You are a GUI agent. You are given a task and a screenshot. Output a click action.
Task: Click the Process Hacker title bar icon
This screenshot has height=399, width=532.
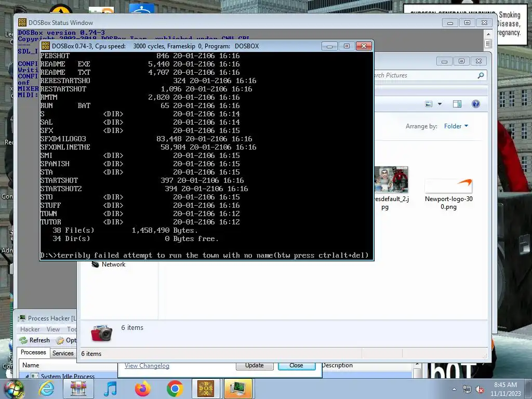[22, 318]
